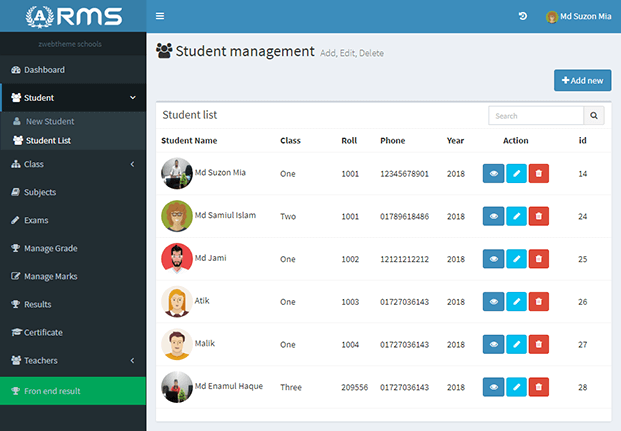Edit Malik record (pencil icon)
Viewport: 621px width, 431px height.
tap(516, 345)
